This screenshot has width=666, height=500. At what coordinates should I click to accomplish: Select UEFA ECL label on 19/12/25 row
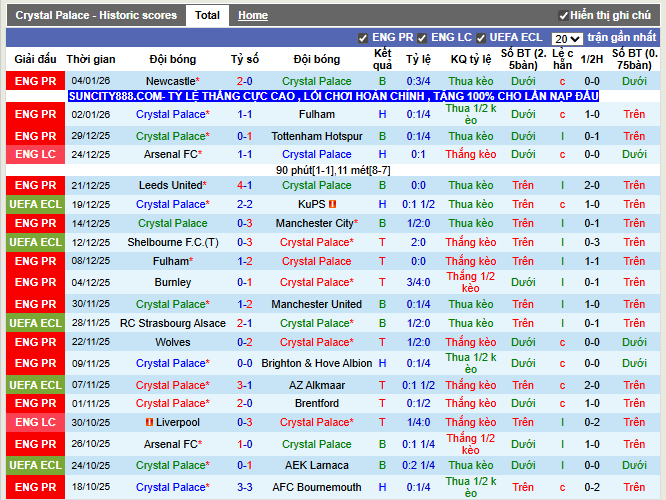tap(36, 204)
